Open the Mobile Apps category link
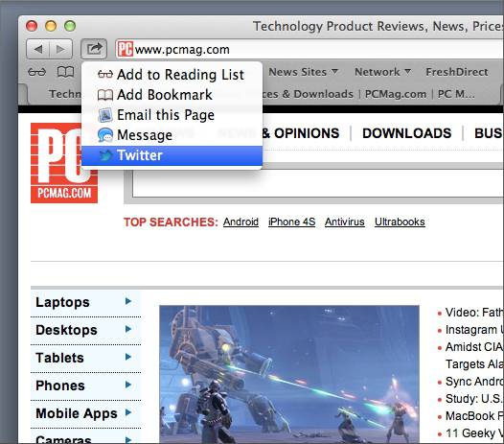Screen dimensions: 504x444 pyautogui.click(x=77, y=413)
